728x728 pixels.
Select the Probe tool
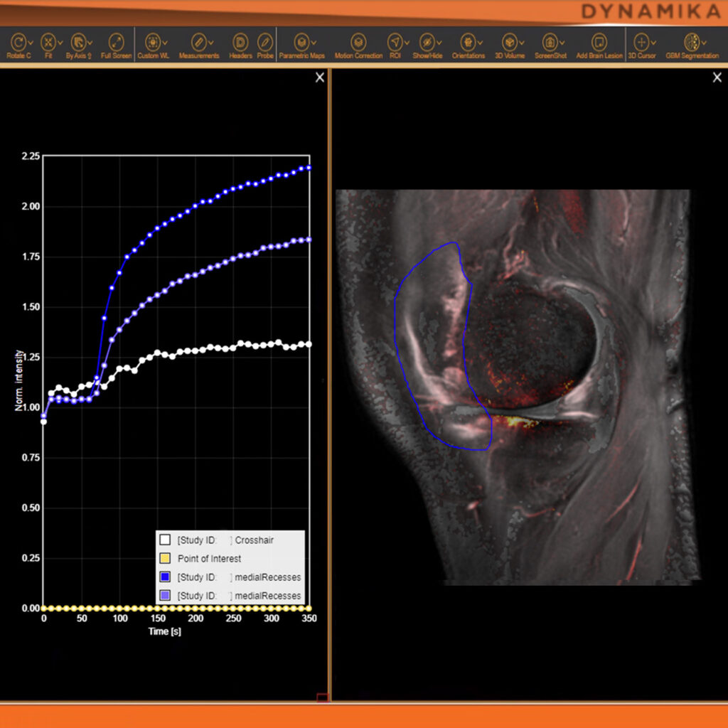tap(264, 42)
